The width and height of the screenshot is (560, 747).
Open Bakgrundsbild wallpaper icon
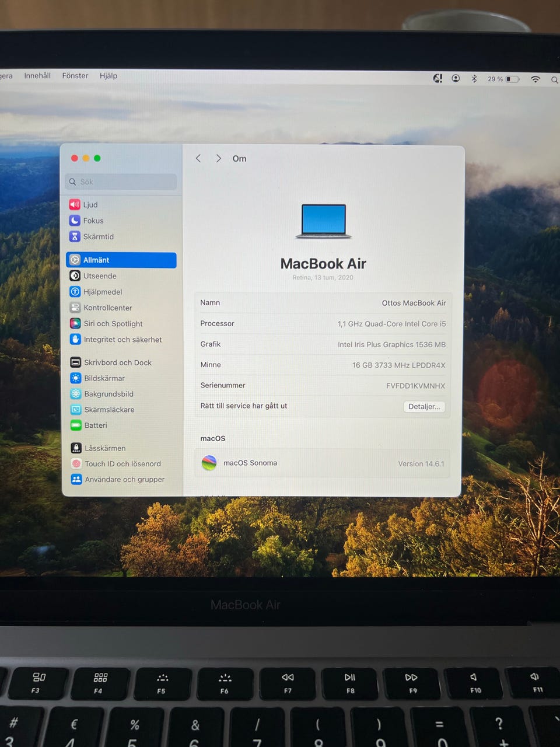[x=76, y=394]
